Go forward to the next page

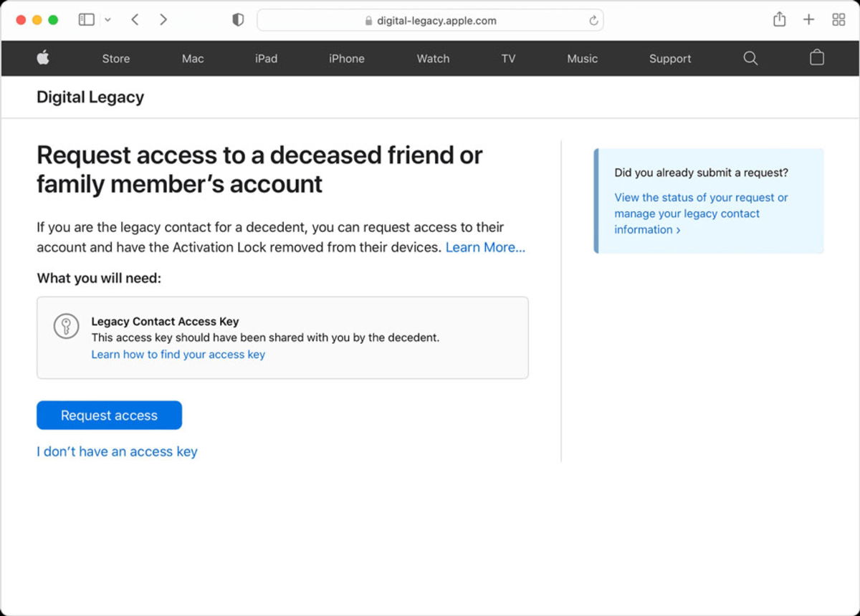click(163, 19)
